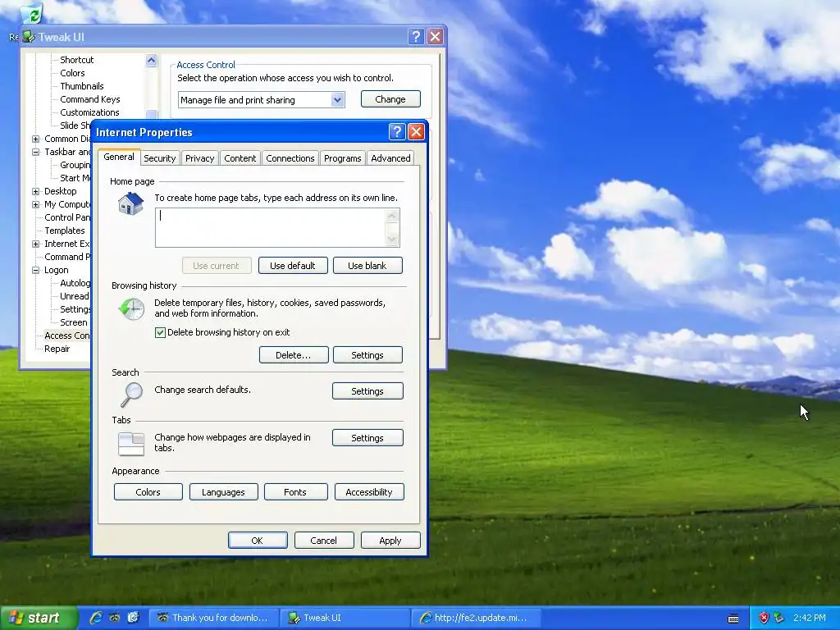Image resolution: width=840 pixels, height=630 pixels.
Task: Switch to http://fe2.update.mi... taskbar button
Action: tap(477, 618)
